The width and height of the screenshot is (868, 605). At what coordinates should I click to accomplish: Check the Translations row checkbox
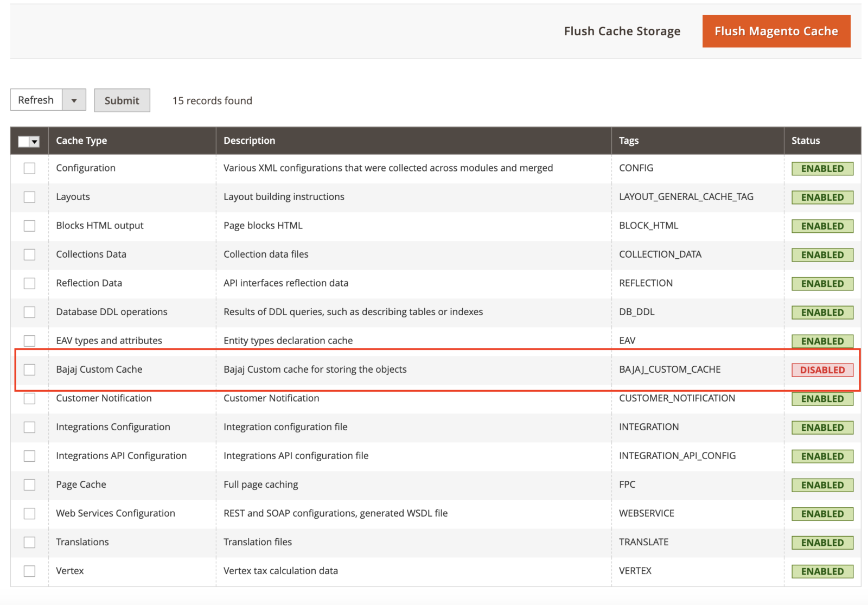29,542
